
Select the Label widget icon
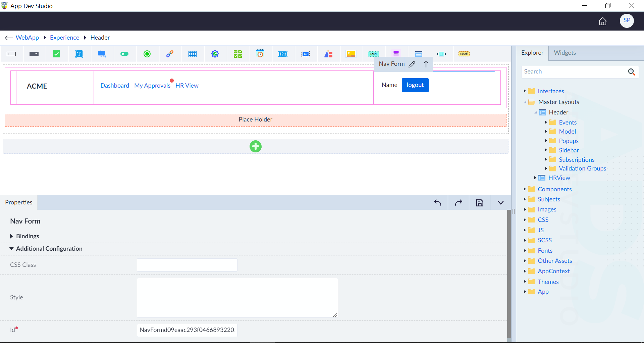pyautogui.click(x=373, y=54)
